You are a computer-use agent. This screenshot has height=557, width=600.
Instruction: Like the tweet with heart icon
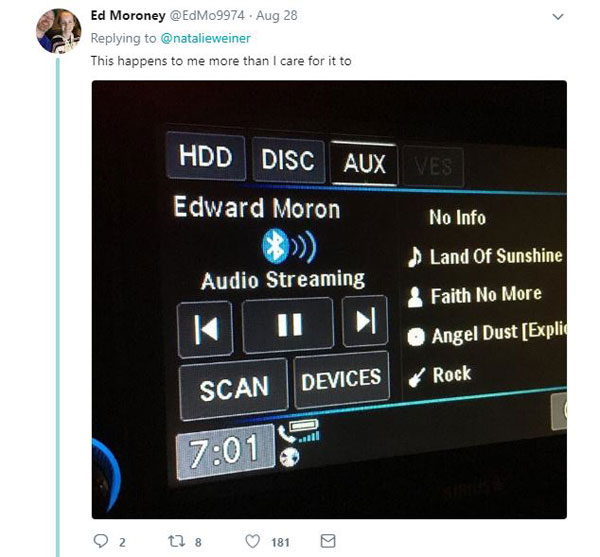pyautogui.click(x=252, y=541)
